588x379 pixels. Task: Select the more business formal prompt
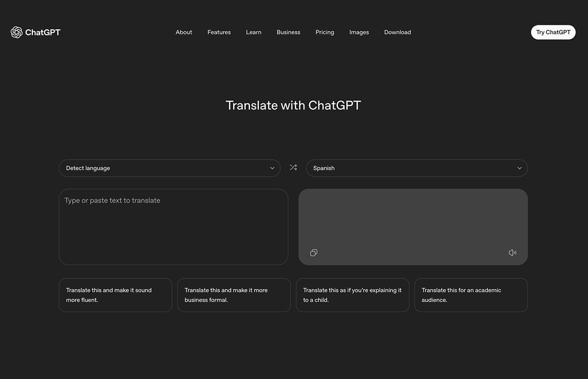(234, 295)
